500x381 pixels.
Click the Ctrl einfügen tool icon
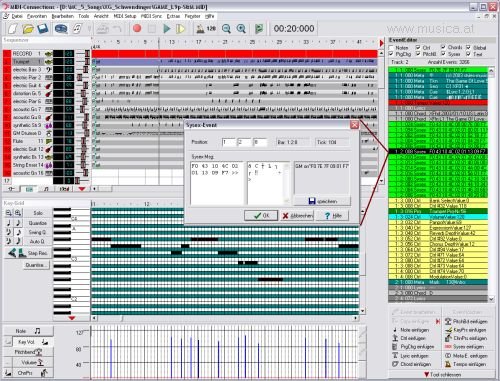[x=395, y=338]
